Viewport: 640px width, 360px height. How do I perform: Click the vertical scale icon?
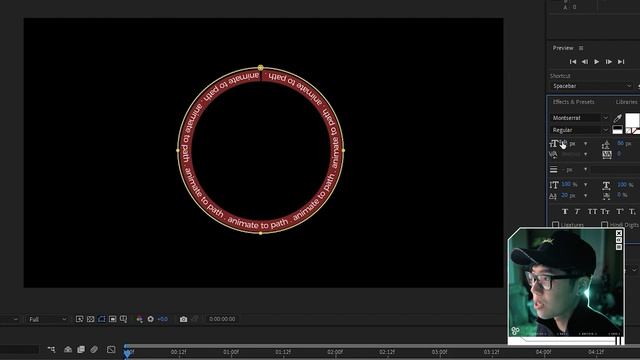pos(554,185)
